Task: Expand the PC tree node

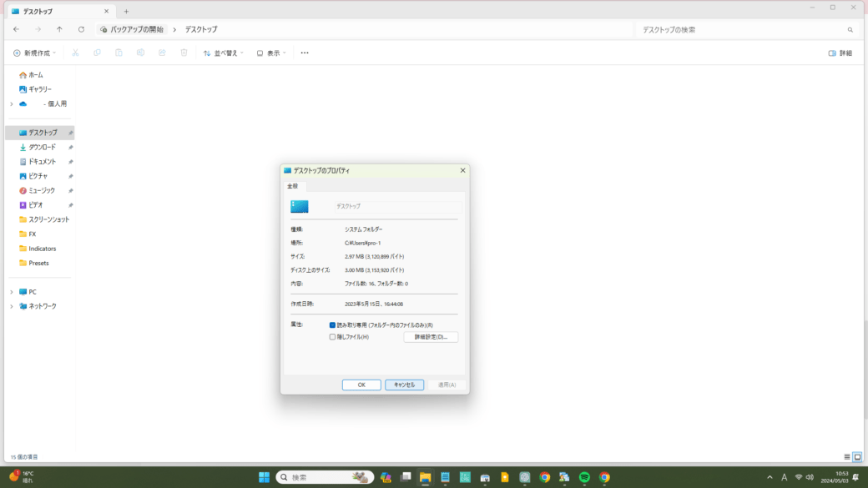Action: click(12, 292)
